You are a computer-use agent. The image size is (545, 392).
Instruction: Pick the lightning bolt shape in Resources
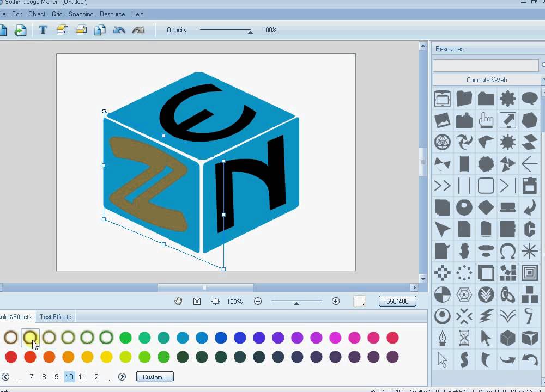[x=486, y=316]
